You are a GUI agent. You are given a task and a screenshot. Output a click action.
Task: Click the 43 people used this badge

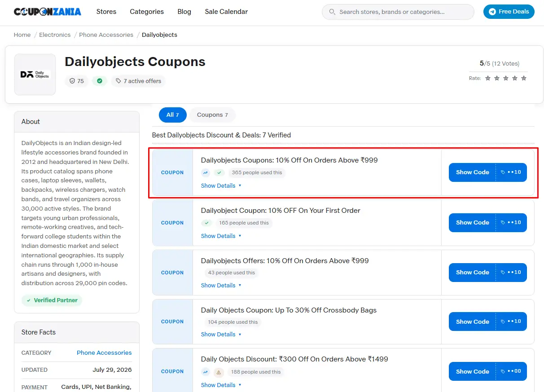tap(232, 273)
